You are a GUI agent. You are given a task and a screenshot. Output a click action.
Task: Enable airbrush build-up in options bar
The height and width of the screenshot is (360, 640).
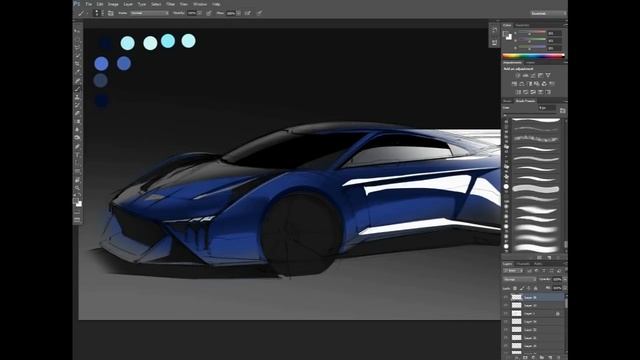click(x=248, y=13)
